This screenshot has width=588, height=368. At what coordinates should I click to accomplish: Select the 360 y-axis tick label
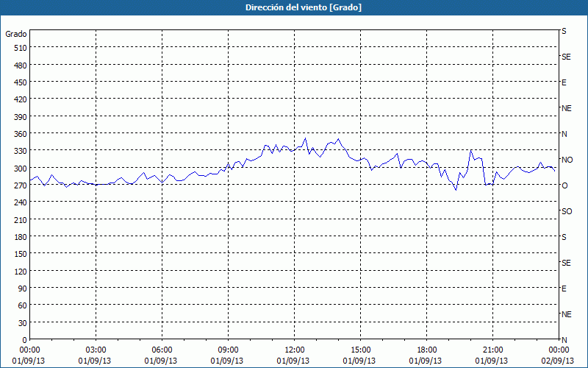21,134
